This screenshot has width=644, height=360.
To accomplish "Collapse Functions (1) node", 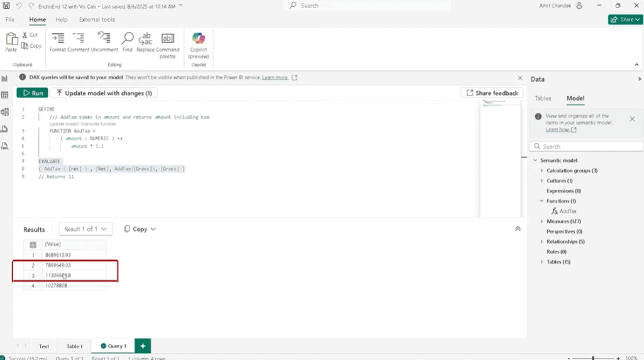I will [x=541, y=200].
